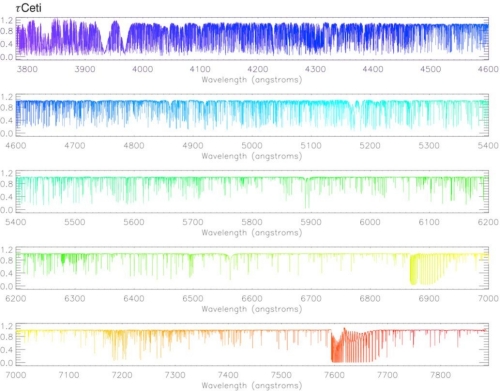Click the 6900 axis number

429,298
